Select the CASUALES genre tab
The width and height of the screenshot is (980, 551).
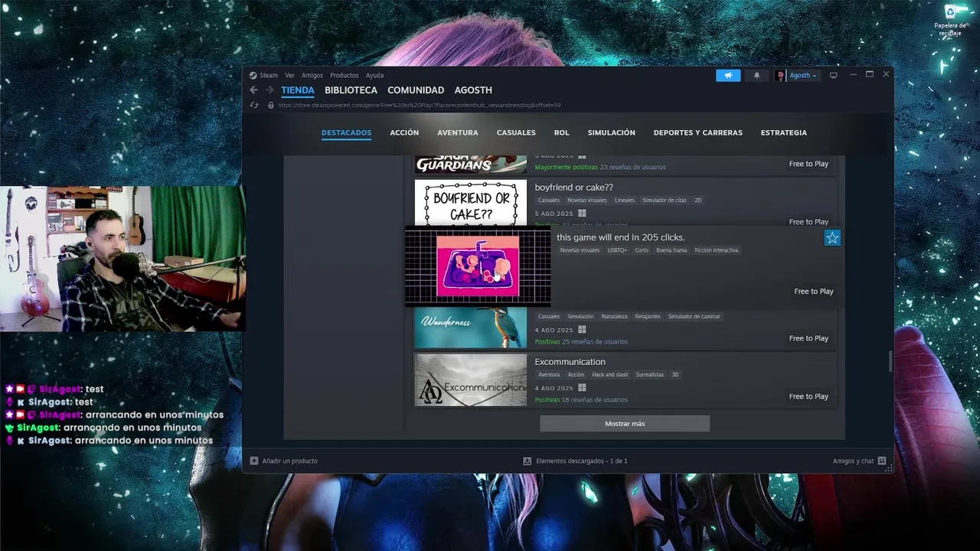pos(516,132)
